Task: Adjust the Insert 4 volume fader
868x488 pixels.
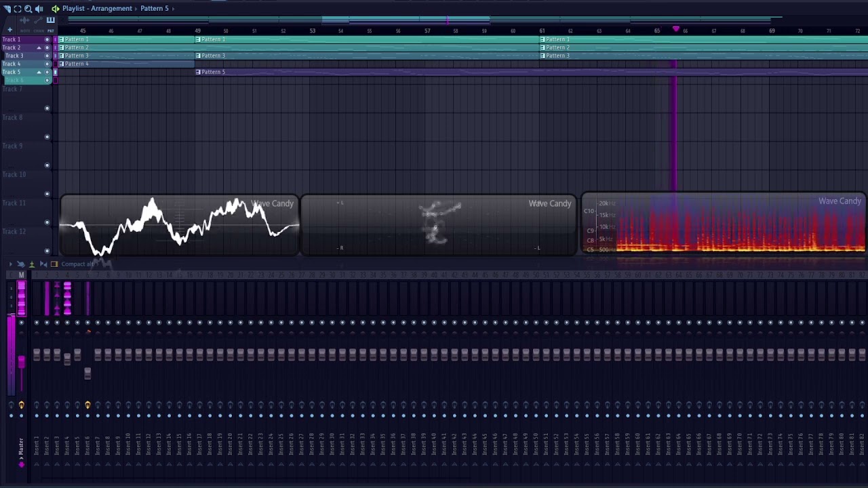Action: (x=67, y=359)
